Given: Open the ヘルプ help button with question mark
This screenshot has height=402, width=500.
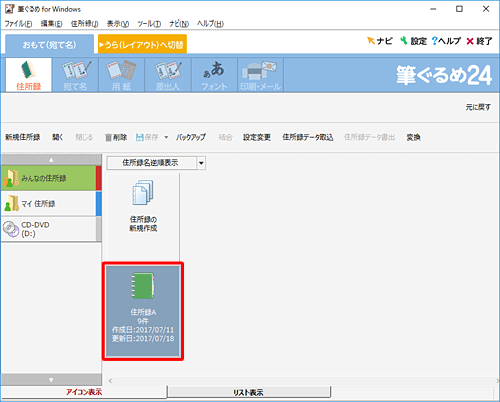Looking at the screenshot, I should point(446,41).
